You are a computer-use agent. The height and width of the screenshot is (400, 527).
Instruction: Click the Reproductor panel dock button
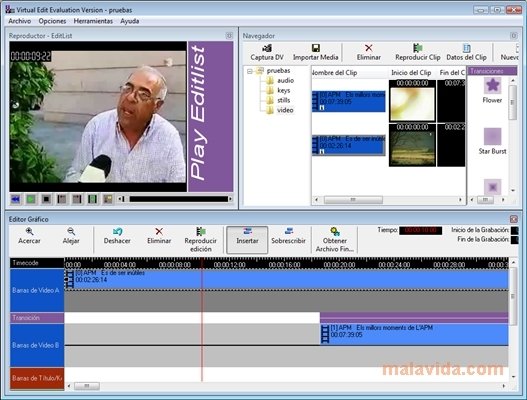pyautogui.click(x=229, y=36)
